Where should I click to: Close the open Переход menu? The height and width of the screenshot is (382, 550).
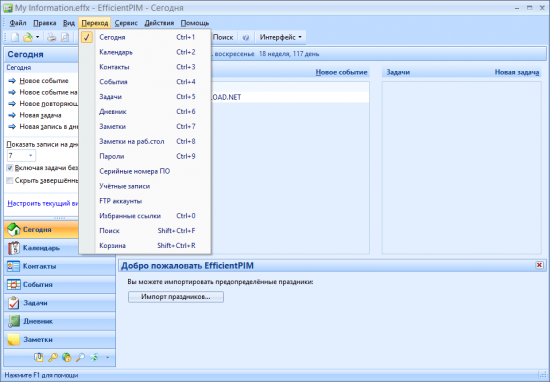point(95,23)
